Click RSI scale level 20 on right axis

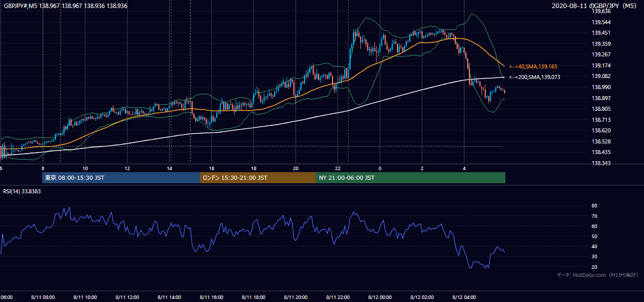594,267
